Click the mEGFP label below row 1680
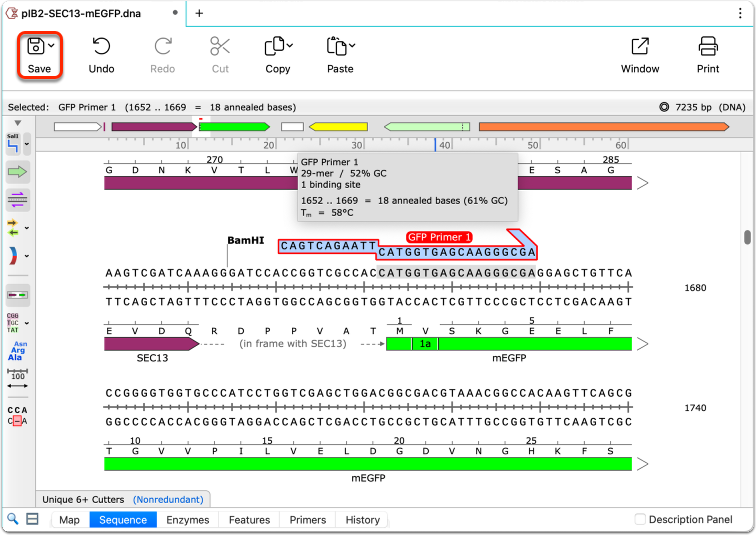Viewport: 756px width, 535px height. 509,358
